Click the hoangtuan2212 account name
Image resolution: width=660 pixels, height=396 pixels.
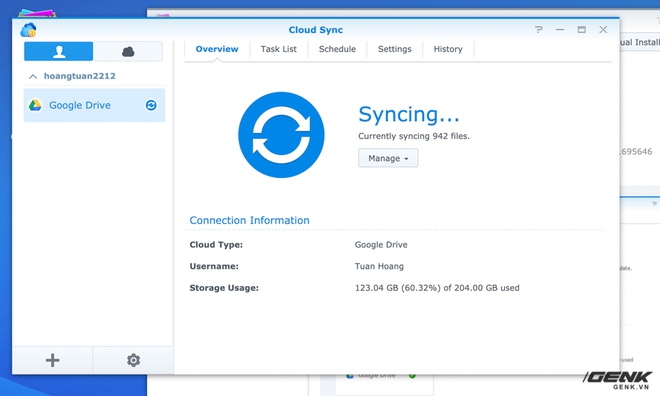click(x=80, y=76)
